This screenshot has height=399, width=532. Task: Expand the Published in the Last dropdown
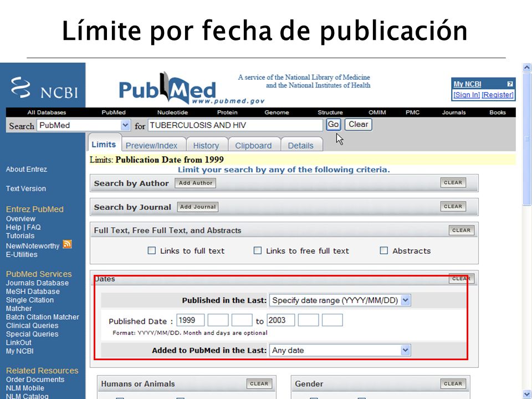(x=340, y=300)
